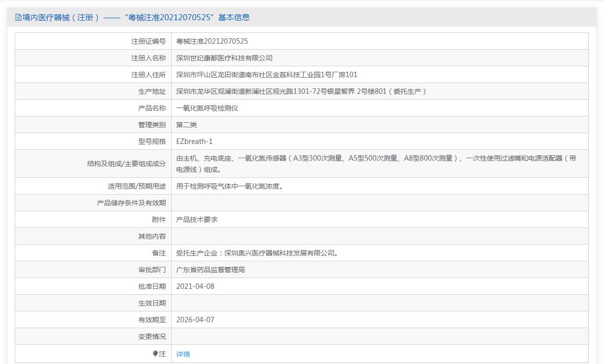Click the 注册人名称 row label
The height and width of the screenshot is (364, 604).
148,58
